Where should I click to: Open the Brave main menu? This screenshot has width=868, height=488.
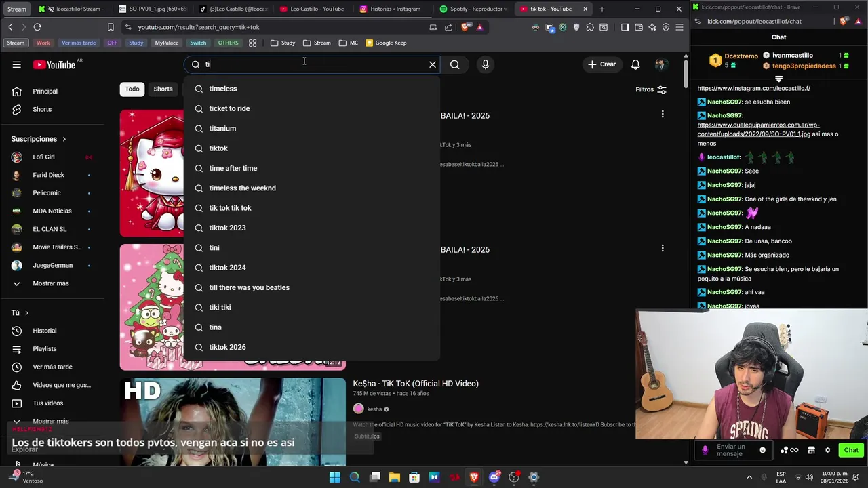click(x=679, y=27)
